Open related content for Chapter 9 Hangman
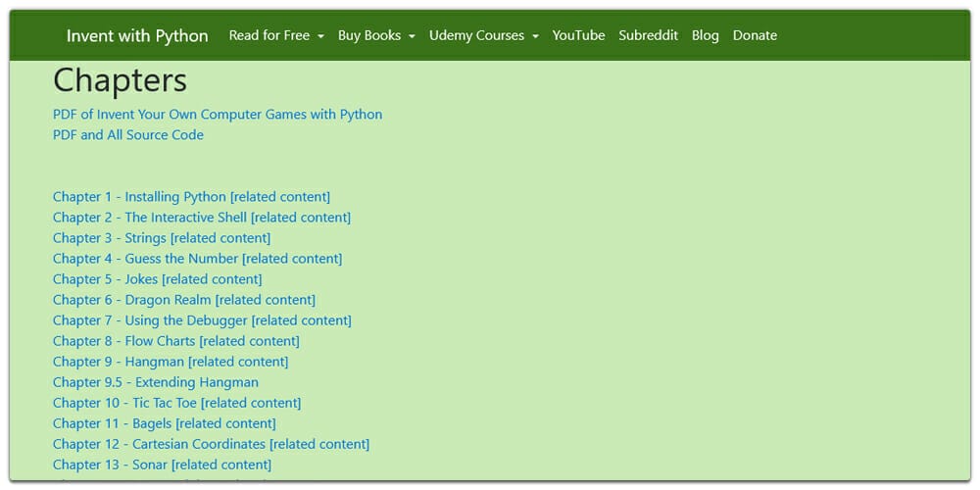 click(239, 362)
